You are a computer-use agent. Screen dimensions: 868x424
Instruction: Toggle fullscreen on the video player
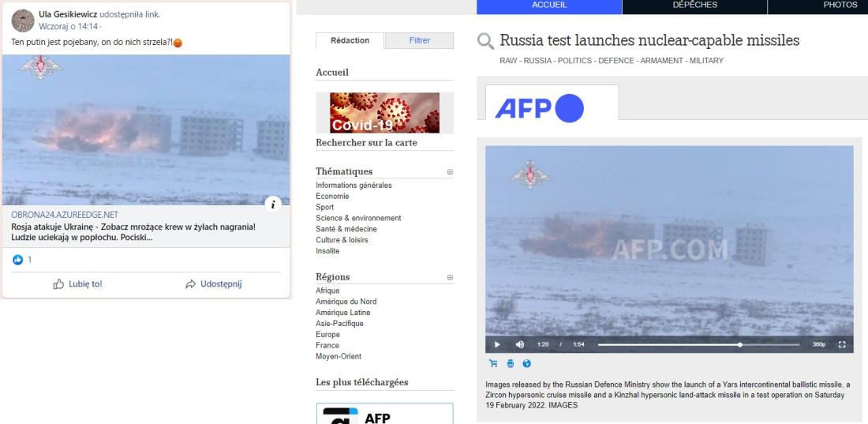(842, 345)
